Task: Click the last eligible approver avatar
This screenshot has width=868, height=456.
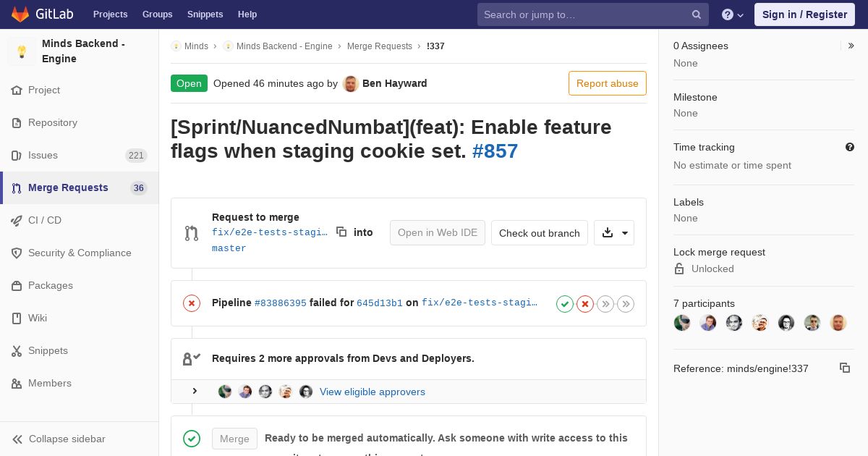Action: [306, 392]
